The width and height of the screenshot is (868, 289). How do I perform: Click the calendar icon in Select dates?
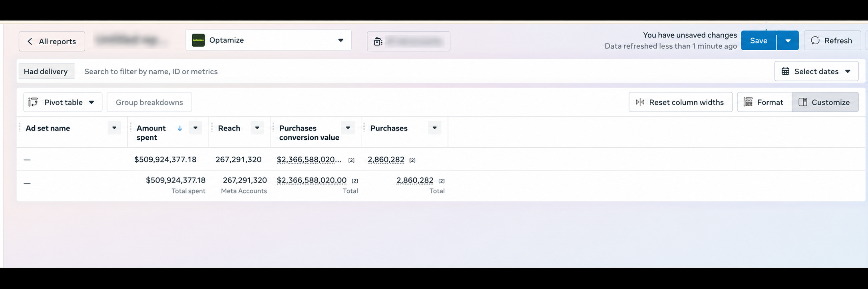pos(785,71)
